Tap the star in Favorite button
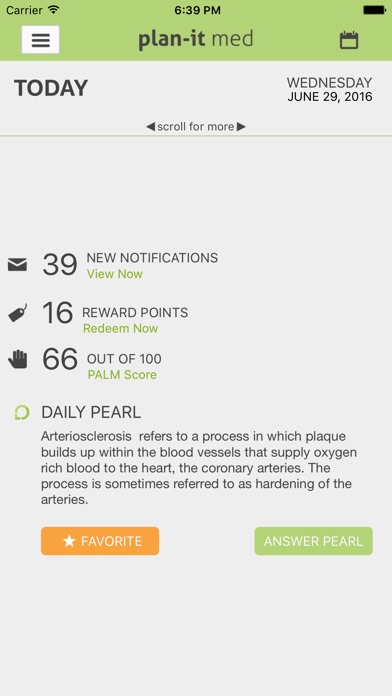 click(69, 541)
